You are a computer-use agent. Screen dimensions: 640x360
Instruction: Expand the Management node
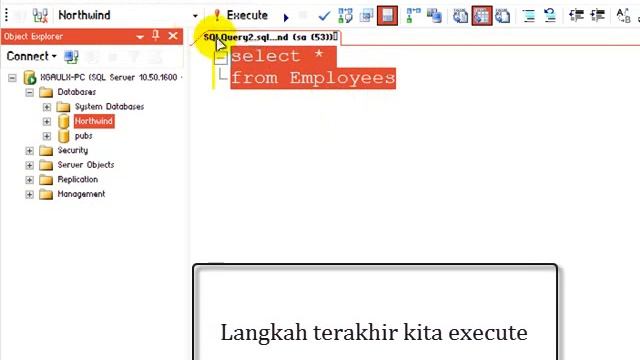pos(29,194)
